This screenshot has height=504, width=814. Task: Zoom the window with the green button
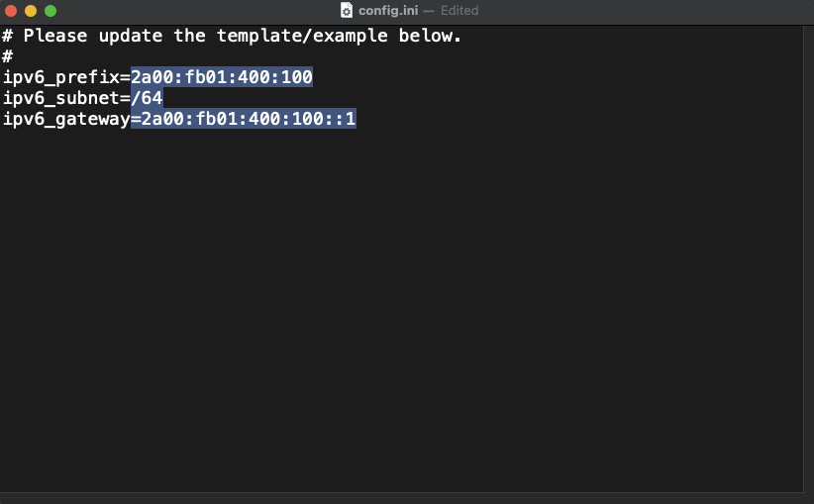[51, 11]
